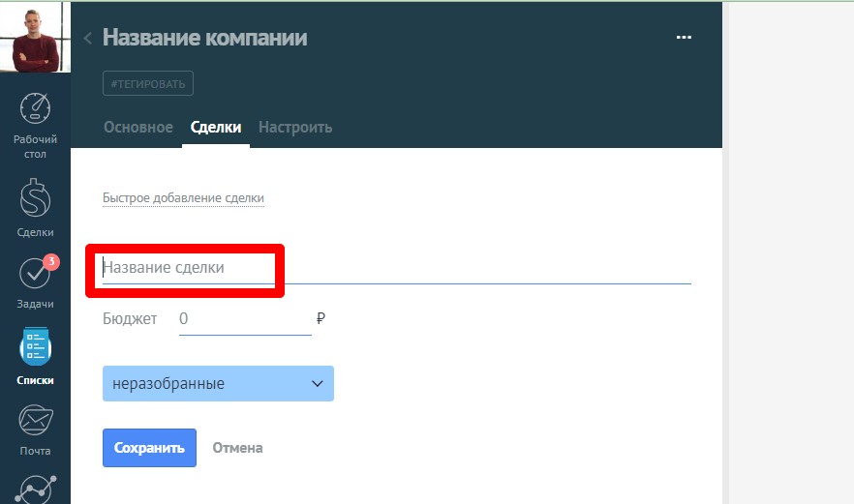The height and width of the screenshot is (504, 854).
Task: Switch to the Основное tab
Action: click(x=138, y=127)
